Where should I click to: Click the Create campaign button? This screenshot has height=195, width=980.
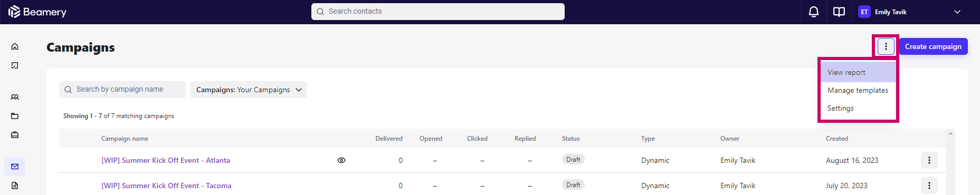(933, 46)
